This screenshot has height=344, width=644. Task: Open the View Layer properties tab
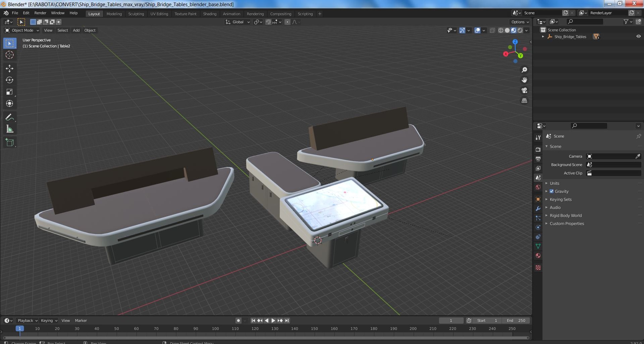pos(538,168)
